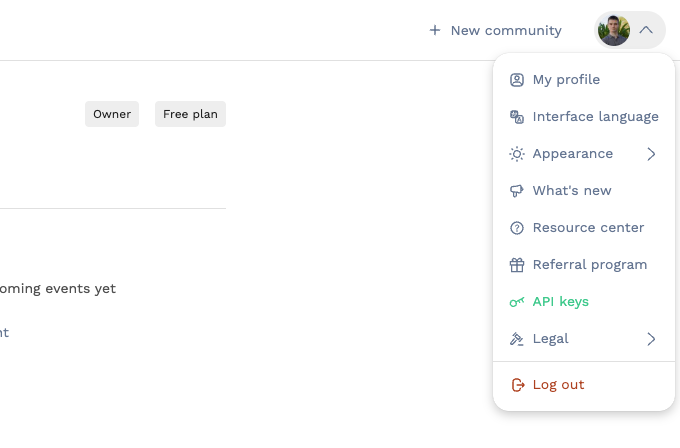Click the New community button
This screenshot has width=680, height=448.
495,30
